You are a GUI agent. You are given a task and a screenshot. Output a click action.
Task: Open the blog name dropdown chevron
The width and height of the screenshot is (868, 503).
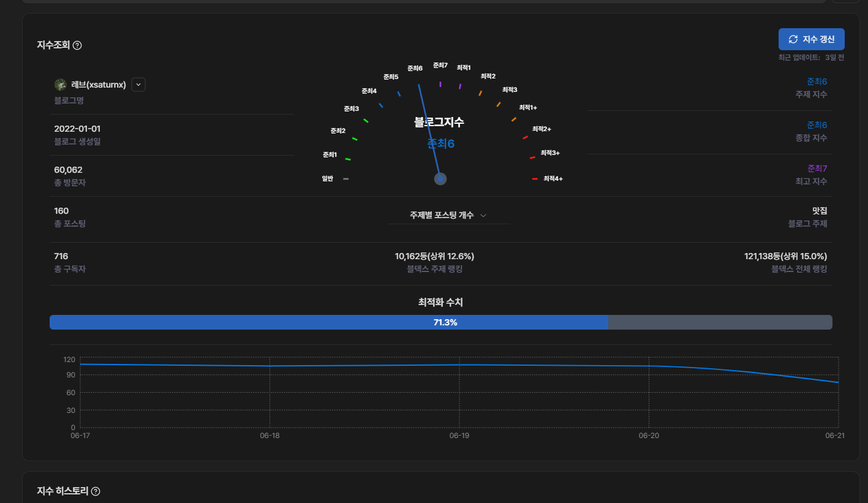point(138,85)
